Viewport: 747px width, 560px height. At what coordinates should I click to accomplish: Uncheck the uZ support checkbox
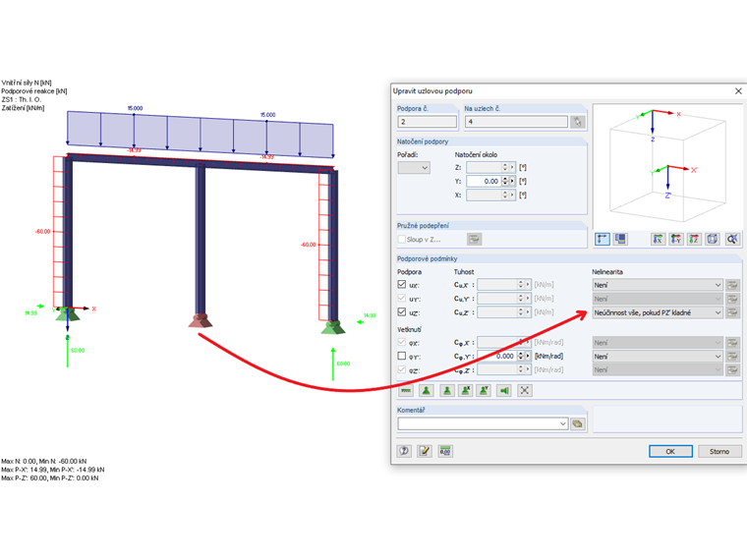[402, 312]
